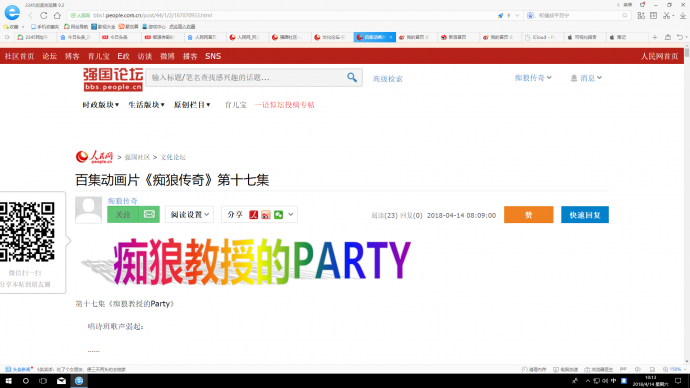Viewport: 690px width, 388px height.
Task: Open 微博 in the red navigation bar
Action: [x=167, y=56]
